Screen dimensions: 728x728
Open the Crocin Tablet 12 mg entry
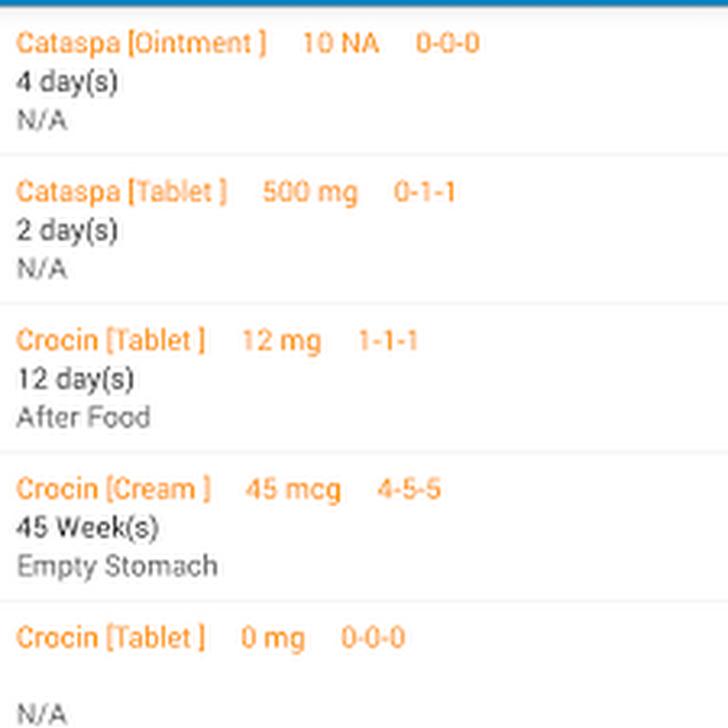111,341
